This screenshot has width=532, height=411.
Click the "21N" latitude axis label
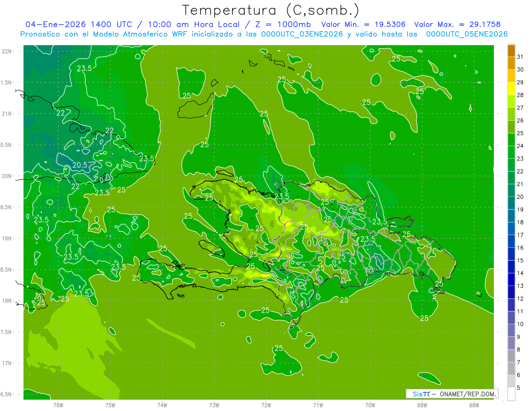click(x=7, y=114)
